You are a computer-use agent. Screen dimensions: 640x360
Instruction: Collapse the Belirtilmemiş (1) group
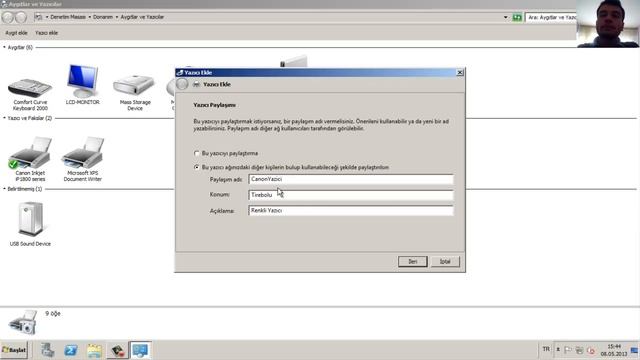pyautogui.click(x=4, y=189)
